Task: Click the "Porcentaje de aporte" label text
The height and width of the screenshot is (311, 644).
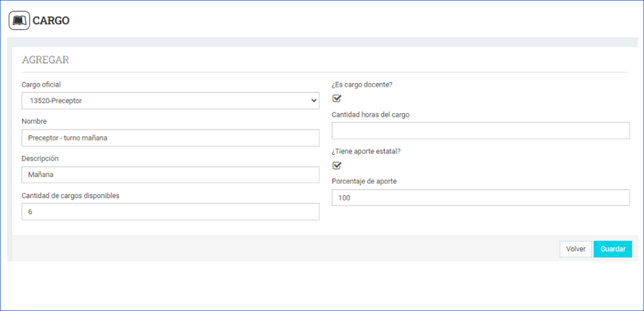Action: (364, 182)
